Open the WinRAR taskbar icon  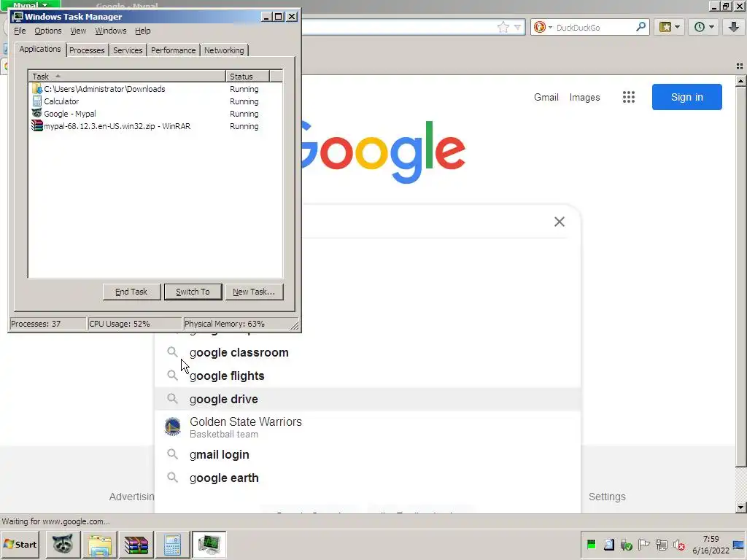click(136, 544)
